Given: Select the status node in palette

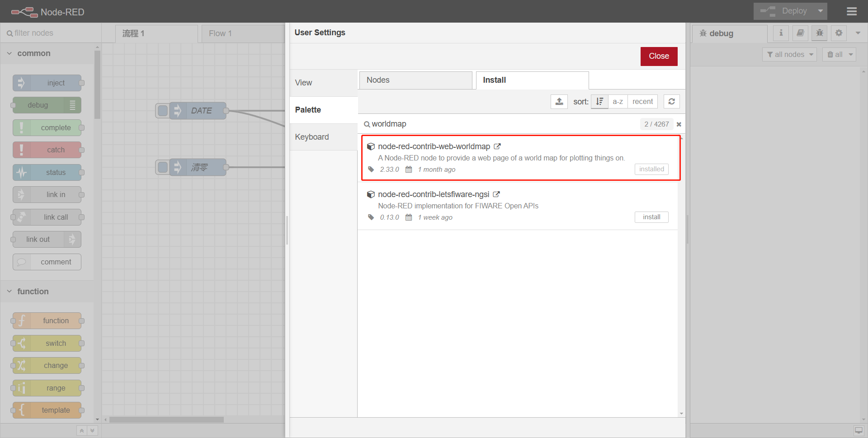Looking at the screenshot, I should pos(47,173).
